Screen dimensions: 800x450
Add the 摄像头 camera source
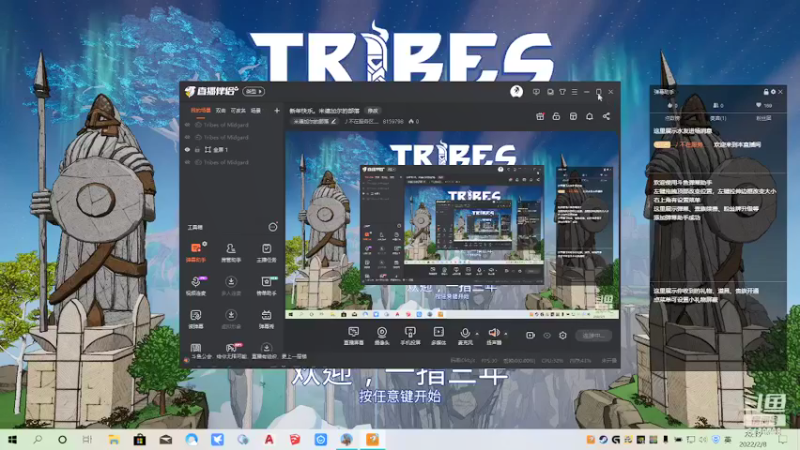(x=382, y=336)
